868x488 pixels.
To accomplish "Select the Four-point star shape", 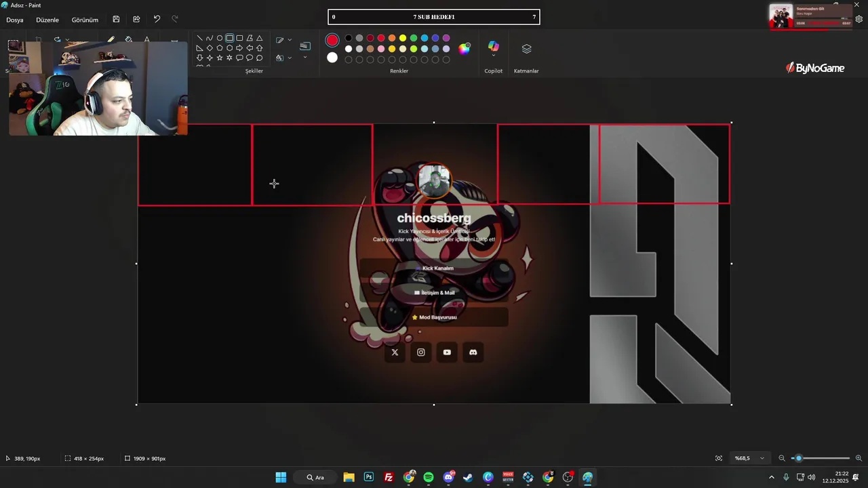I will [x=210, y=58].
